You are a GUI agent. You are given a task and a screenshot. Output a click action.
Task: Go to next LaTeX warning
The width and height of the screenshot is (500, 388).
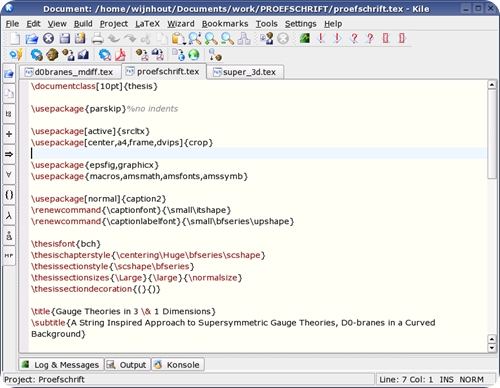[x=370, y=39]
